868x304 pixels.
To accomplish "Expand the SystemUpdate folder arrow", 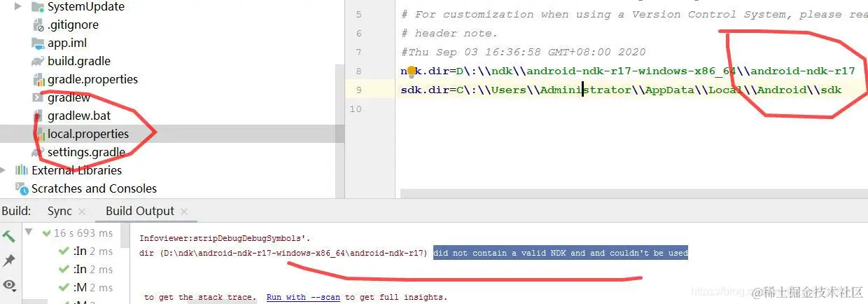I will click(x=18, y=7).
